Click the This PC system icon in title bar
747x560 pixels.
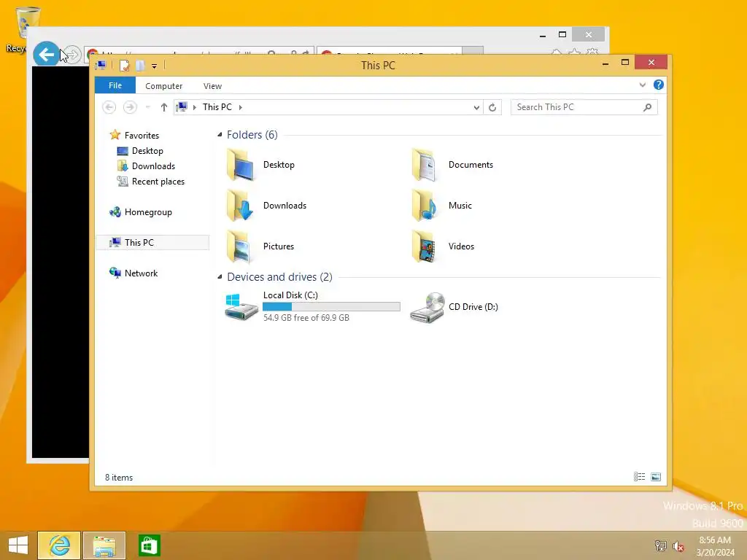(101, 65)
